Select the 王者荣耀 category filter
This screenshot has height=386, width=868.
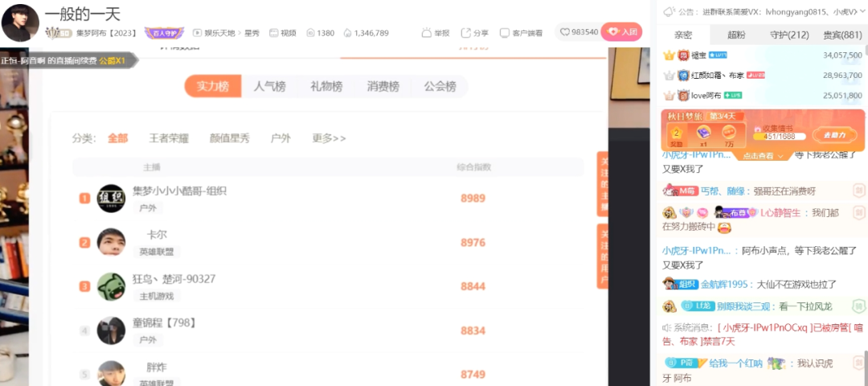tap(169, 138)
